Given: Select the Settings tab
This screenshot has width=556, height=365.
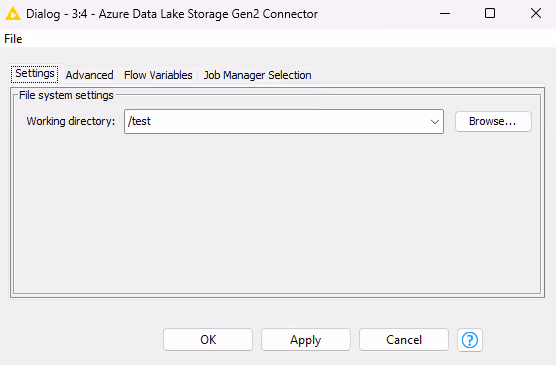Looking at the screenshot, I should click(35, 74).
